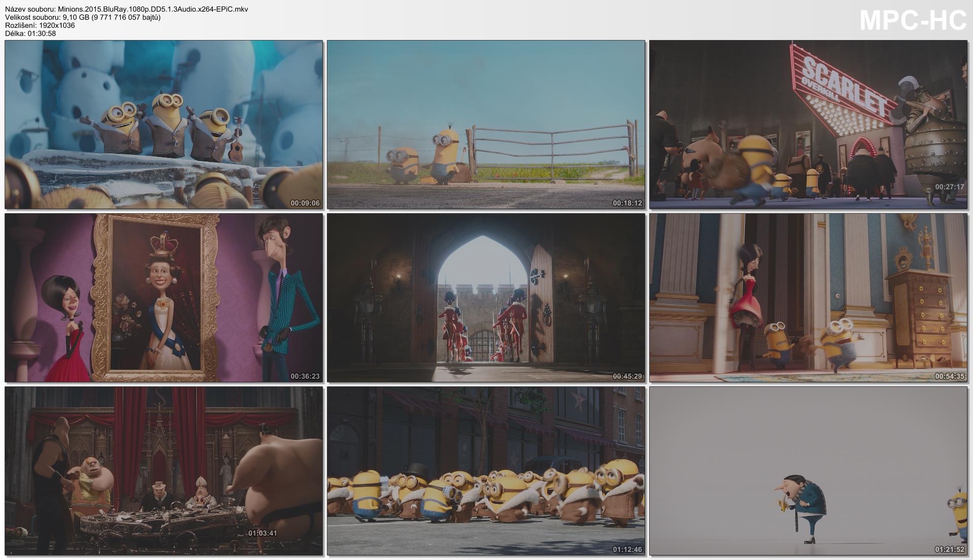Click the file name text line
973x560 pixels.
tap(126, 9)
